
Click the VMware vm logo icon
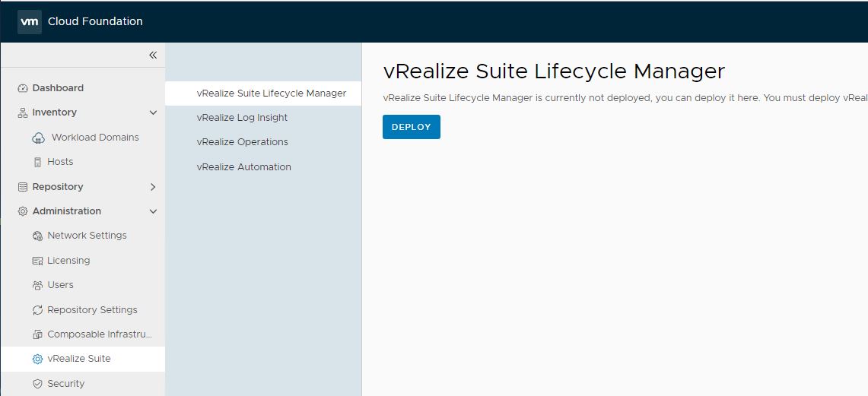[x=30, y=22]
